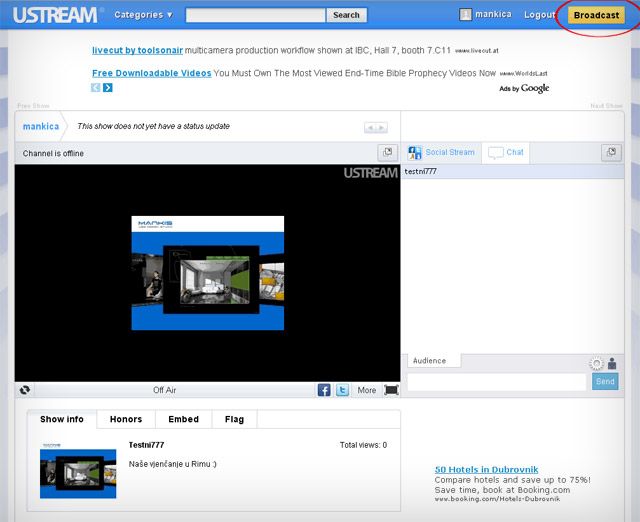The image size is (640, 522).
Task: Expand the More sharing options
Action: [367, 390]
